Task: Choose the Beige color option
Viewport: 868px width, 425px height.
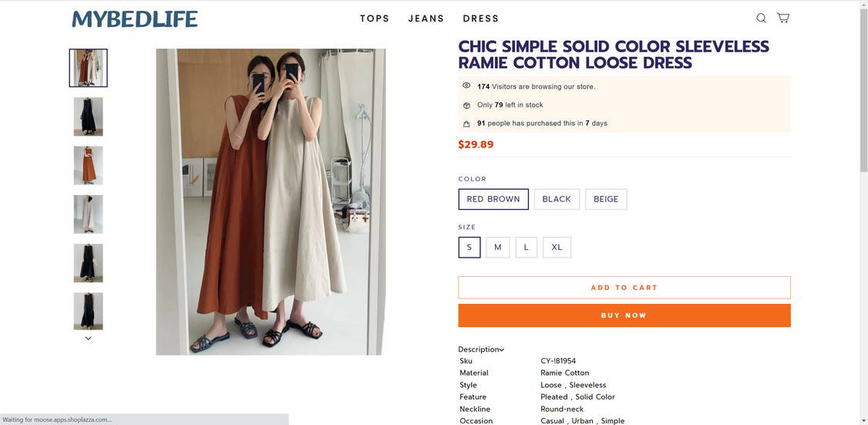Action: [x=606, y=199]
